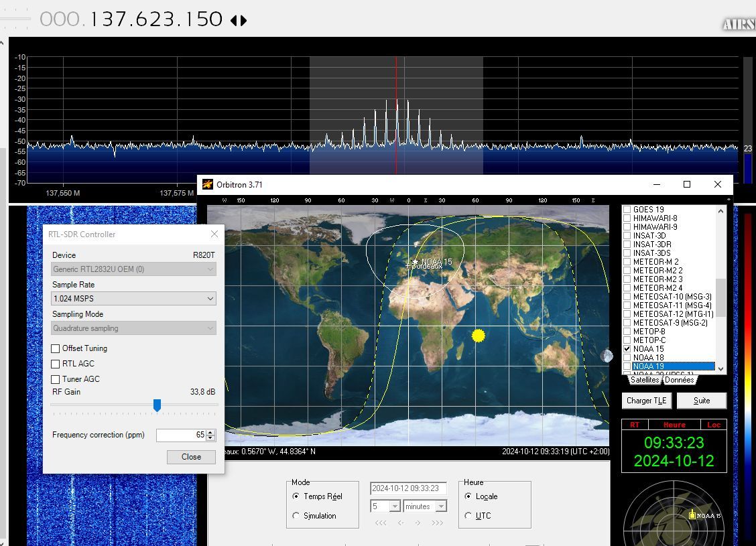
Task: Select METEOSAT-12 (MTG-I1) in the list
Action: click(x=674, y=314)
